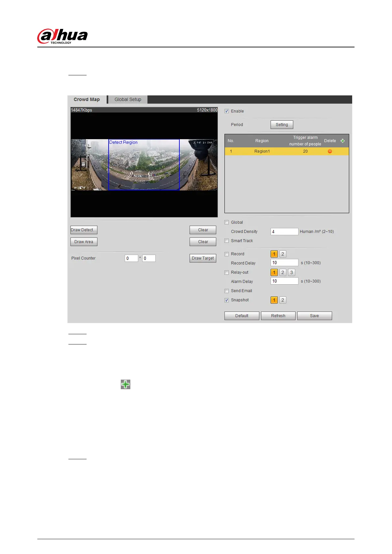Select Relay-out port 3
The width and height of the screenshot is (392, 554).
(292, 272)
